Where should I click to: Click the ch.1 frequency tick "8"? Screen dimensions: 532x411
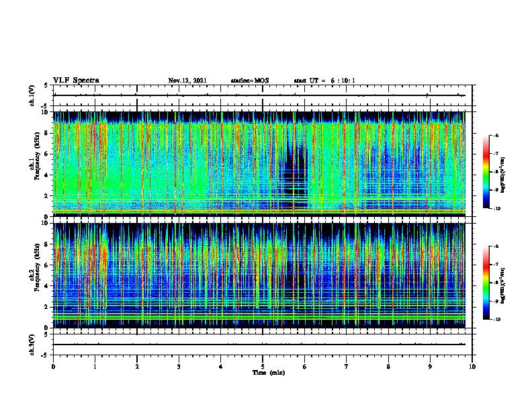(46, 133)
